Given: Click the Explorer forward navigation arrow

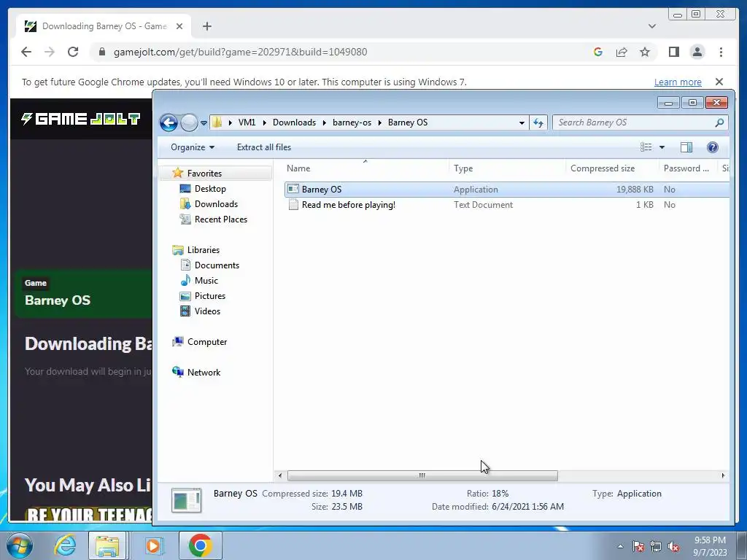Looking at the screenshot, I should click(x=189, y=122).
